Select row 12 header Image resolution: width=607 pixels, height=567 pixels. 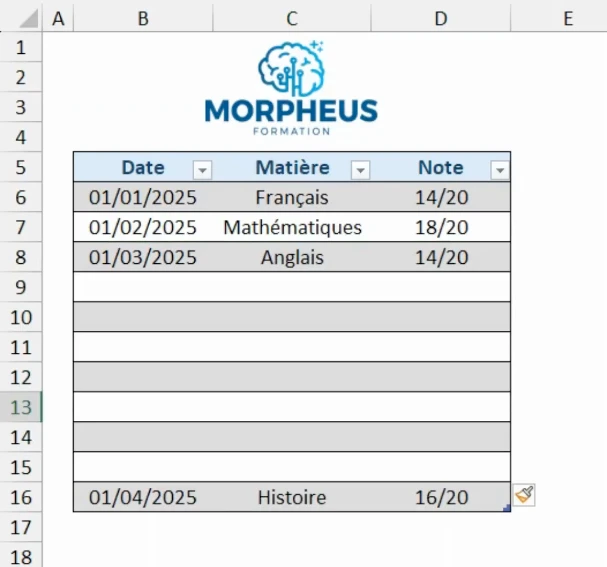click(x=21, y=377)
